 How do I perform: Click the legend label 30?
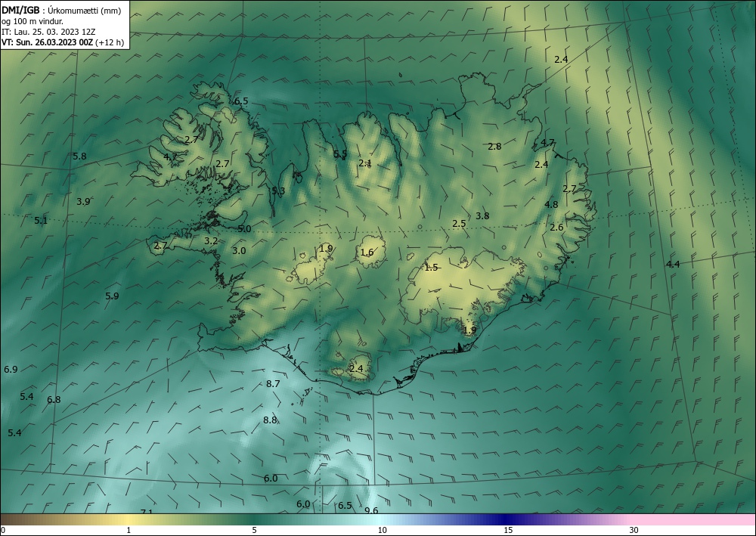pyautogui.click(x=634, y=531)
